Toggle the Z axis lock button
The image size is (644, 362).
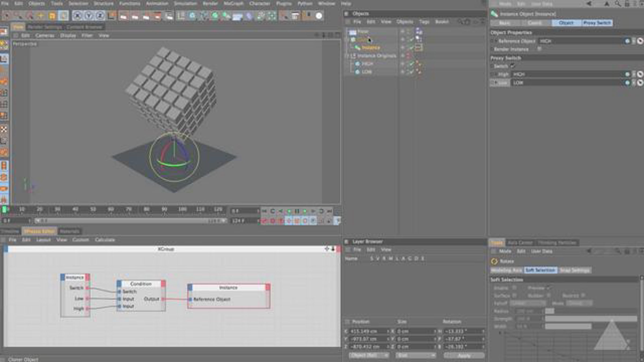pos(100,16)
